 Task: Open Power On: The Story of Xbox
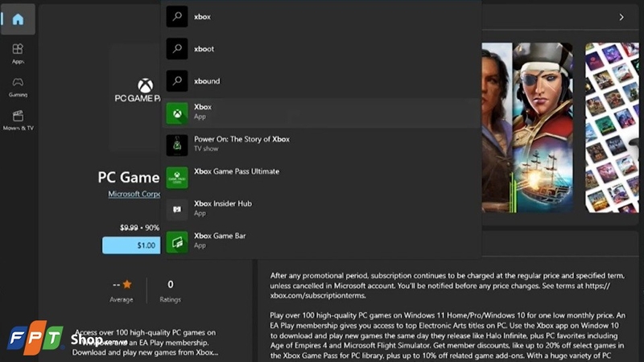(320, 145)
